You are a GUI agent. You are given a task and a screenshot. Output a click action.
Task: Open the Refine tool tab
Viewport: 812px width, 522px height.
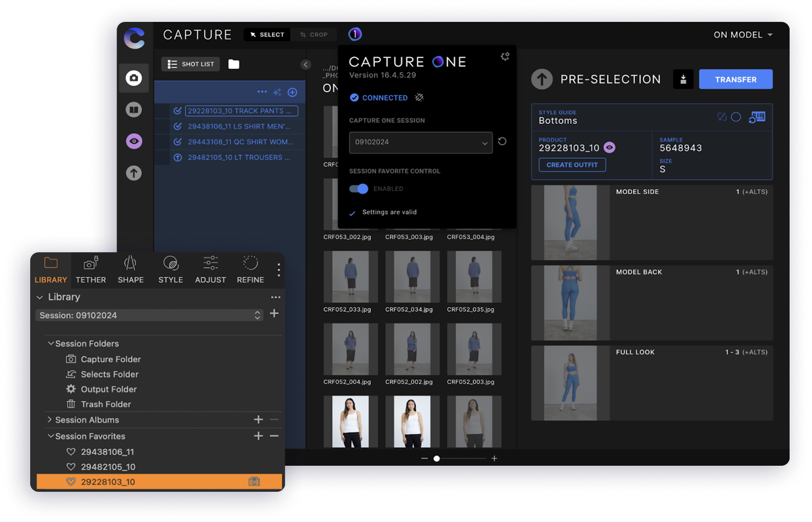tap(251, 270)
